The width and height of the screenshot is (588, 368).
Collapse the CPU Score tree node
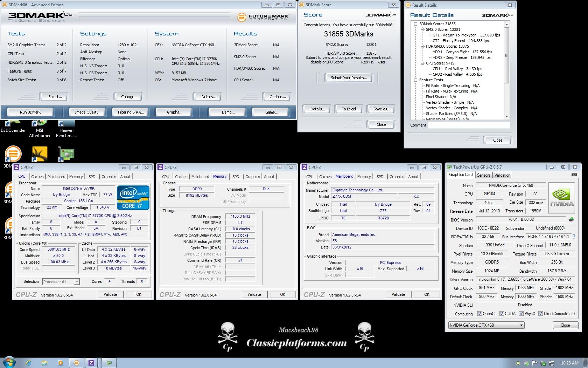422,63
